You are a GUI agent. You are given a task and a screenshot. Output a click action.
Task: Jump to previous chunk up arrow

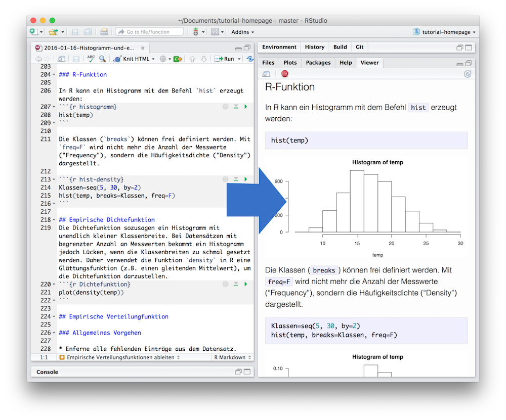[x=192, y=59]
